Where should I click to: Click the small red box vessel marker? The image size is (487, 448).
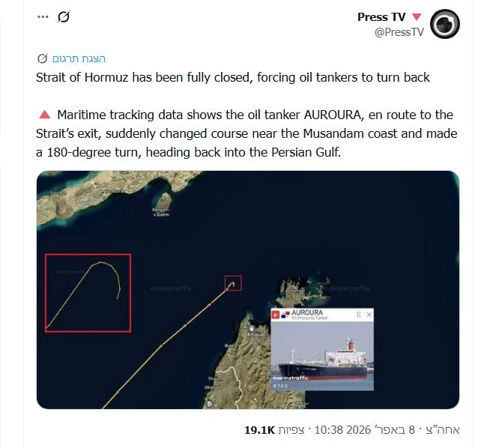[x=233, y=283]
